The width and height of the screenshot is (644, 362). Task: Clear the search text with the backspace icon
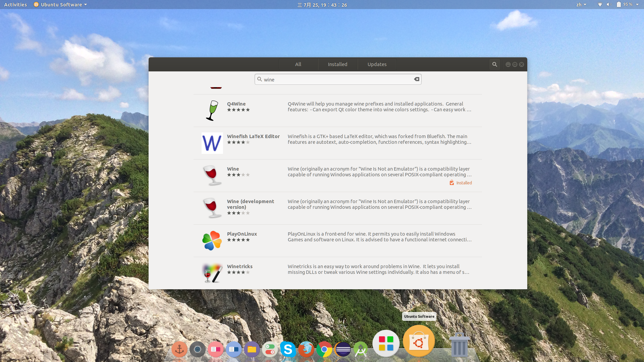coord(417,79)
